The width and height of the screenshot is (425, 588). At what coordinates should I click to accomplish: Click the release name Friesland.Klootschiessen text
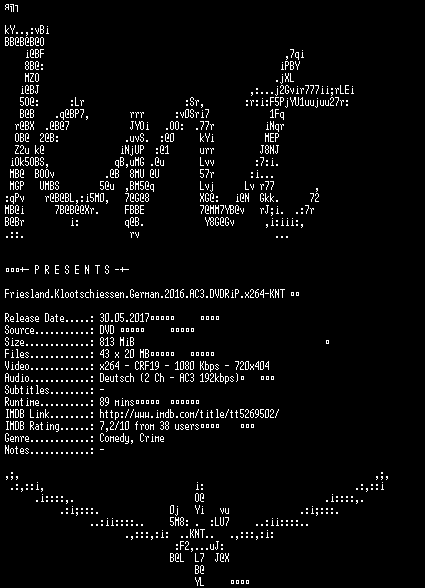(144, 294)
